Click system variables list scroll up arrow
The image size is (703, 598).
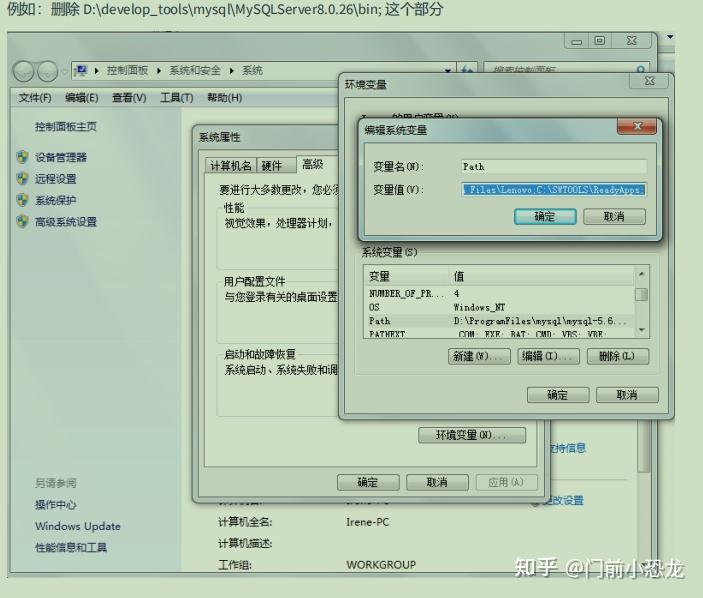pyautogui.click(x=642, y=273)
